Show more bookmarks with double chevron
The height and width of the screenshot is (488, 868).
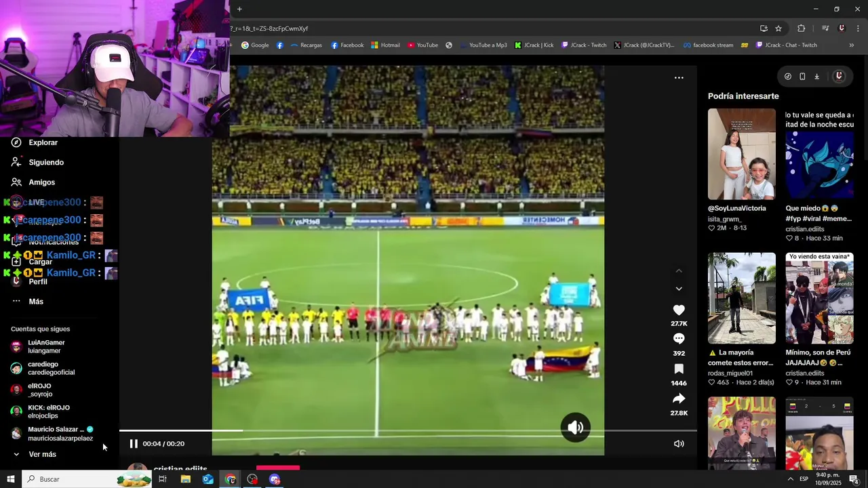tap(852, 45)
